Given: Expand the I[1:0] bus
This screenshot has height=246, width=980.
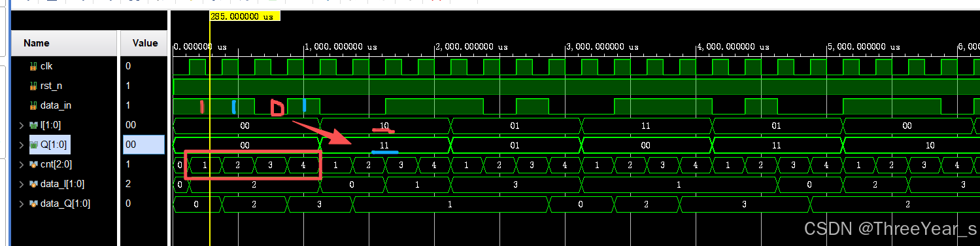Looking at the screenshot, I should tap(22, 125).
